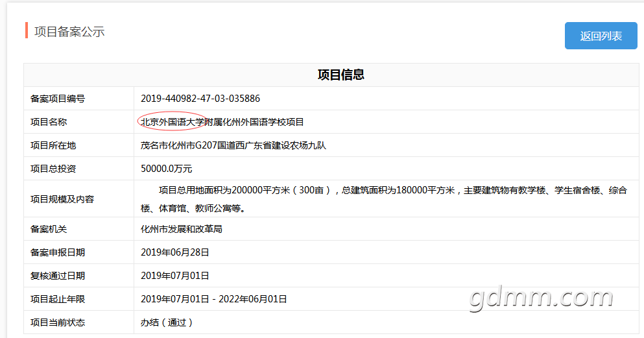Click the 项目名称 label cell
This screenshot has width=644, height=338.
(79, 122)
